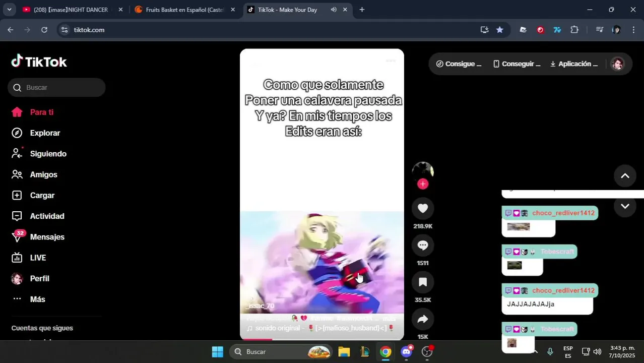
Task: Open the sonido original music link
Action: pos(319,328)
